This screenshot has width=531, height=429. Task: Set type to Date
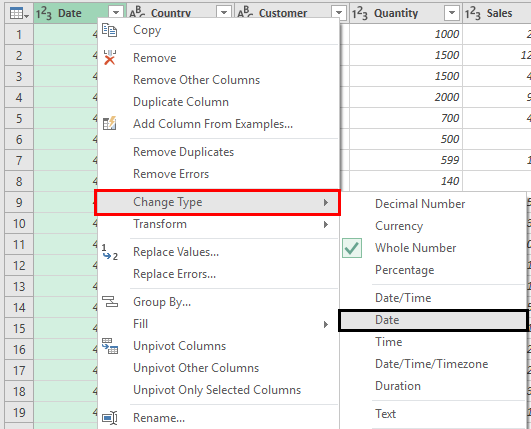(433, 320)
